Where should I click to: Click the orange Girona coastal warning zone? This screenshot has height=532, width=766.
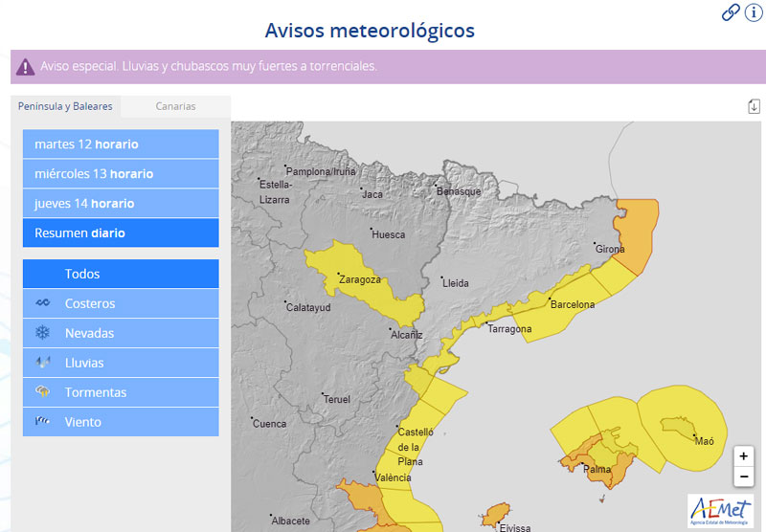[636, 233]
